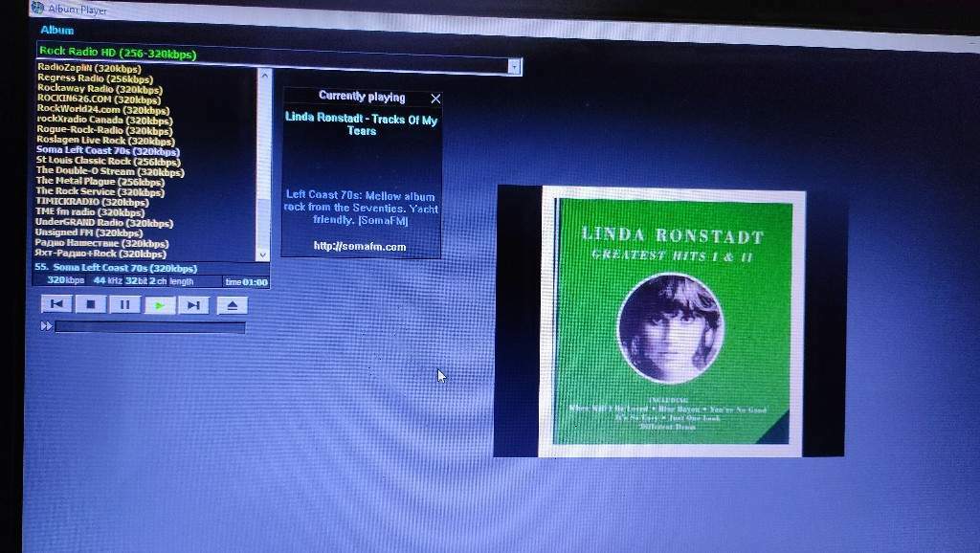Open the Rock Radio HD dropdown arrow
The image size is (980, 553).
514,66
